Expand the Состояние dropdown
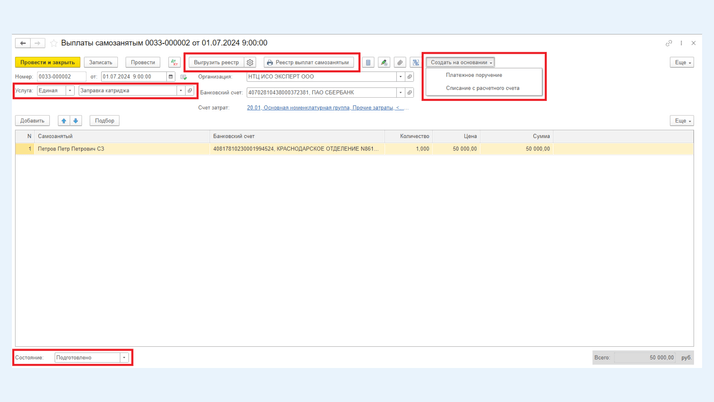This screenshot has height=402, width=714. [124, 357]
